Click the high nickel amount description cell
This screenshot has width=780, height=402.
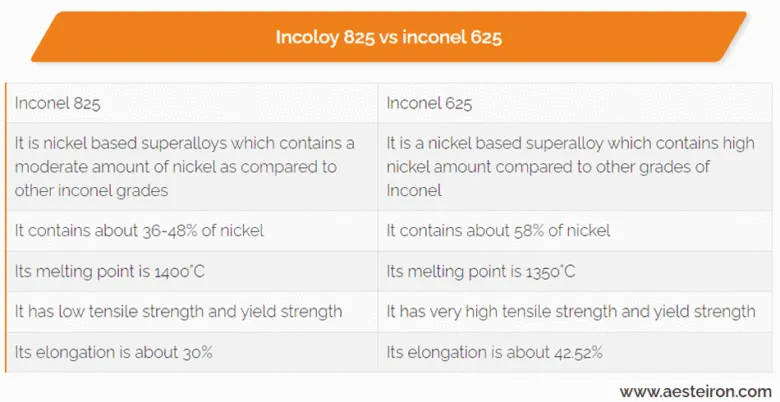(570, 166)
